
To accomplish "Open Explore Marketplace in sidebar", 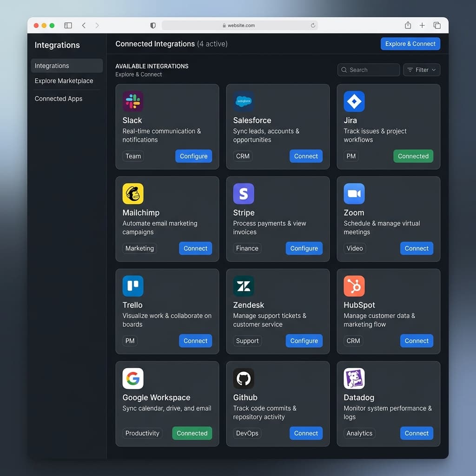I will 64,81.
